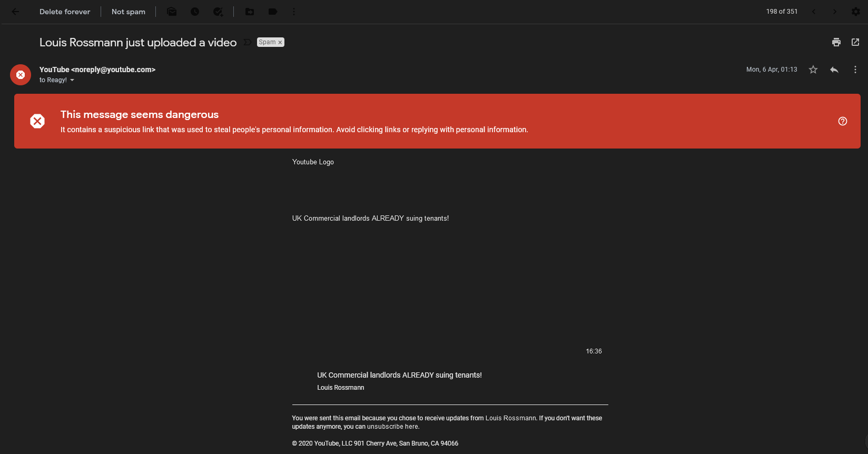Open the video title link beside the channel name
The height and width of the screenshot is (454, 868).
pos(399,375)
